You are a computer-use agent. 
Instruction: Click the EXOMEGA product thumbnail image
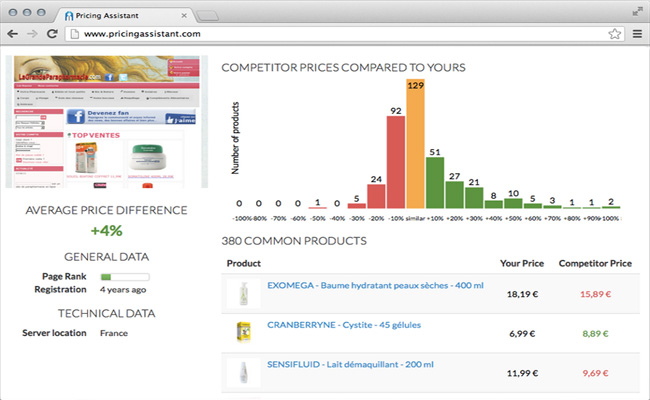(x=244, y=293)
